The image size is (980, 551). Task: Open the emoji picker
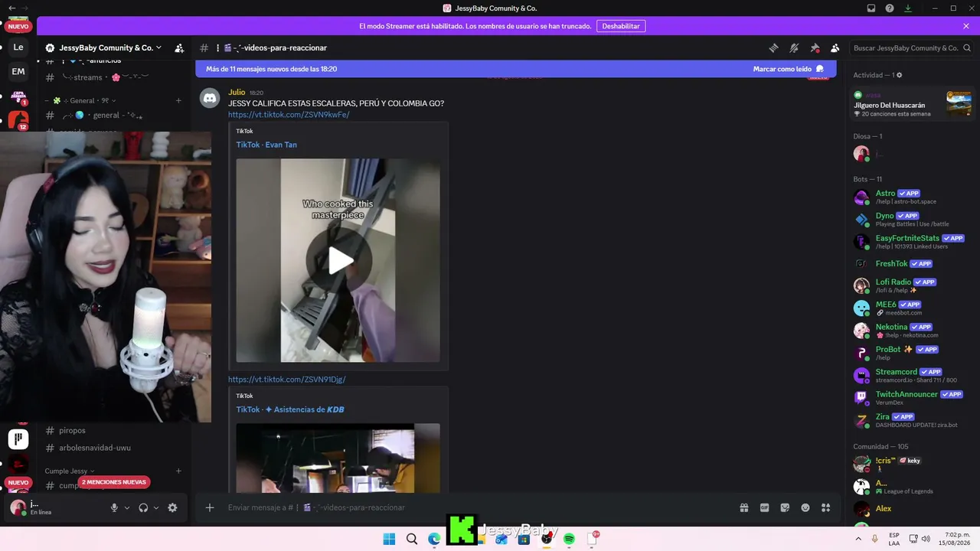805,507
